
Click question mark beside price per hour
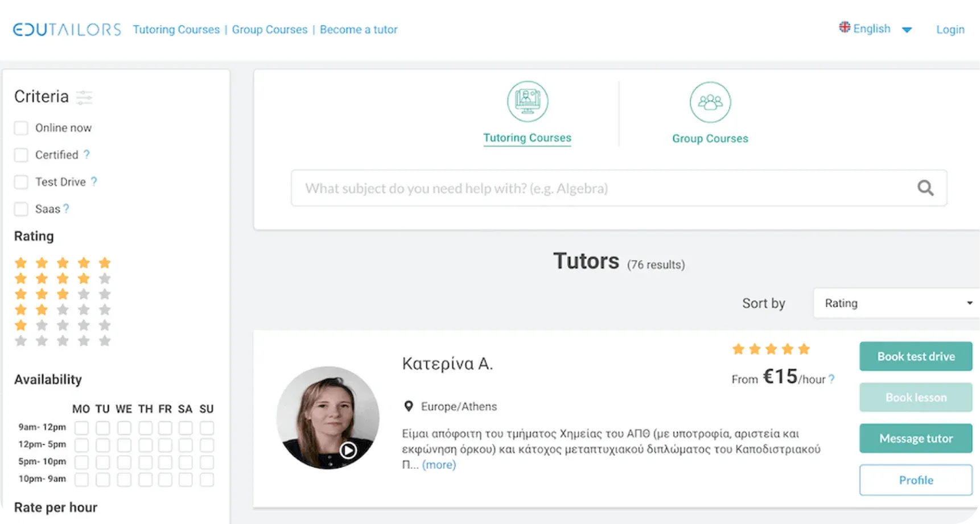coord(831,379)
